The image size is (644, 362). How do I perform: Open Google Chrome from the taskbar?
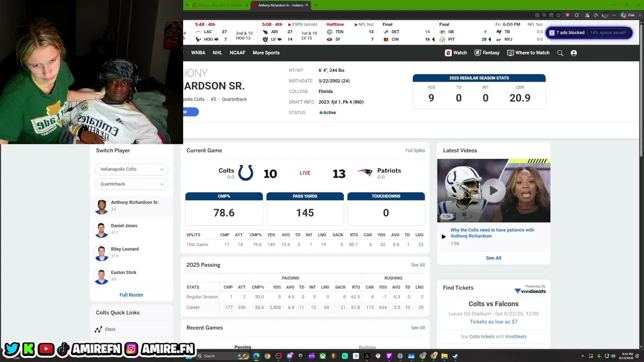(x=267, y=356)
